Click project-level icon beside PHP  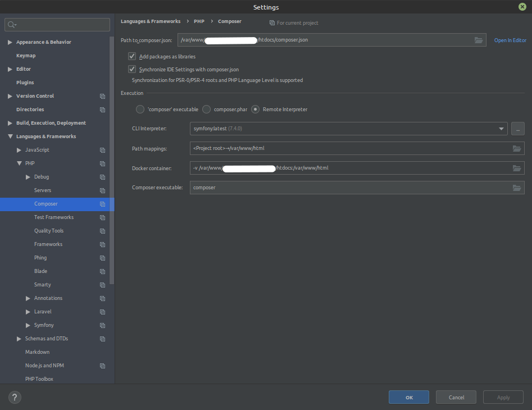(102, 163)
